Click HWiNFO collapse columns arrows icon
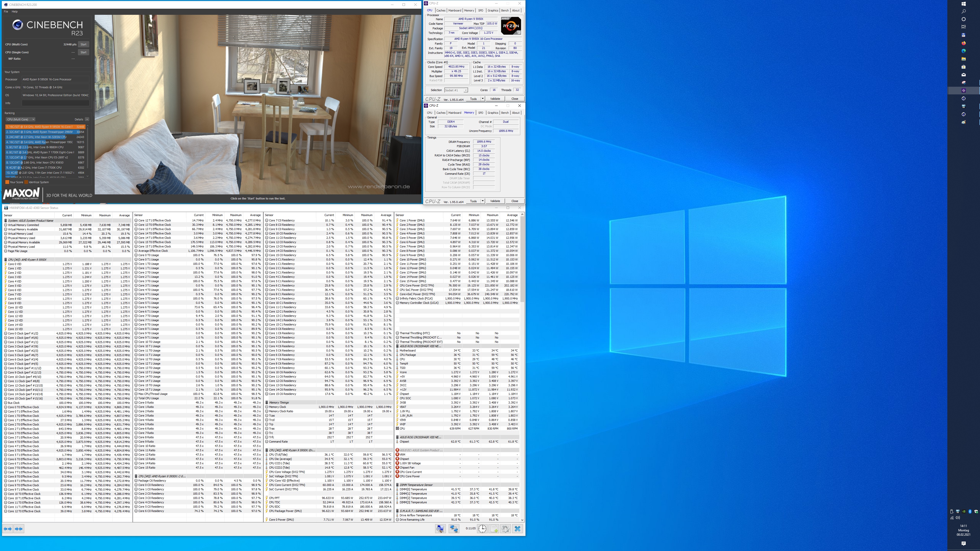 [x=19, y=529]
